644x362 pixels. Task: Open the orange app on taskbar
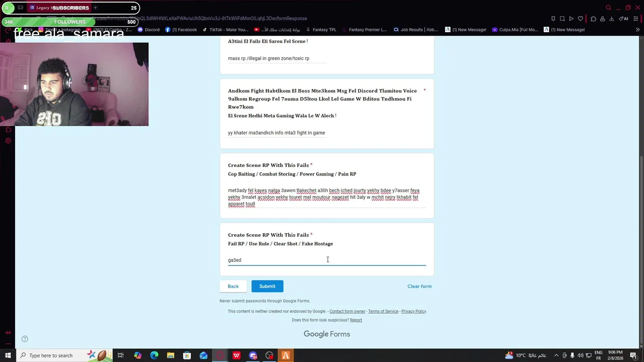pos(286,355)
